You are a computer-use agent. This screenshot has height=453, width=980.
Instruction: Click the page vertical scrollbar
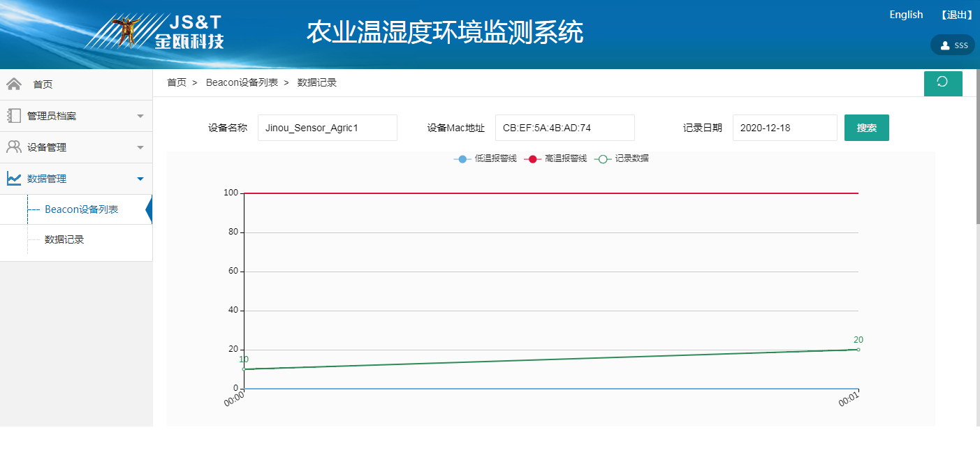click(978, 147)
